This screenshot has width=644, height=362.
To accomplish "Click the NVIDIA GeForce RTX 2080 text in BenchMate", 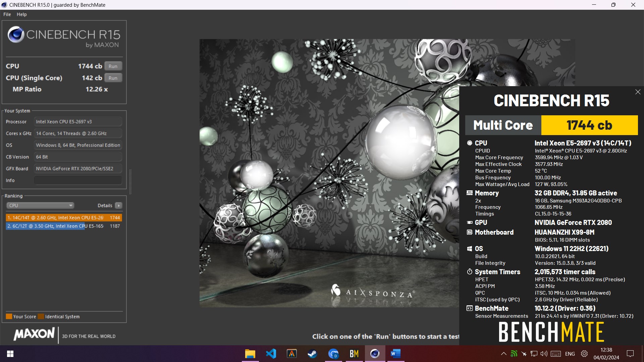I will coord(573,223).
